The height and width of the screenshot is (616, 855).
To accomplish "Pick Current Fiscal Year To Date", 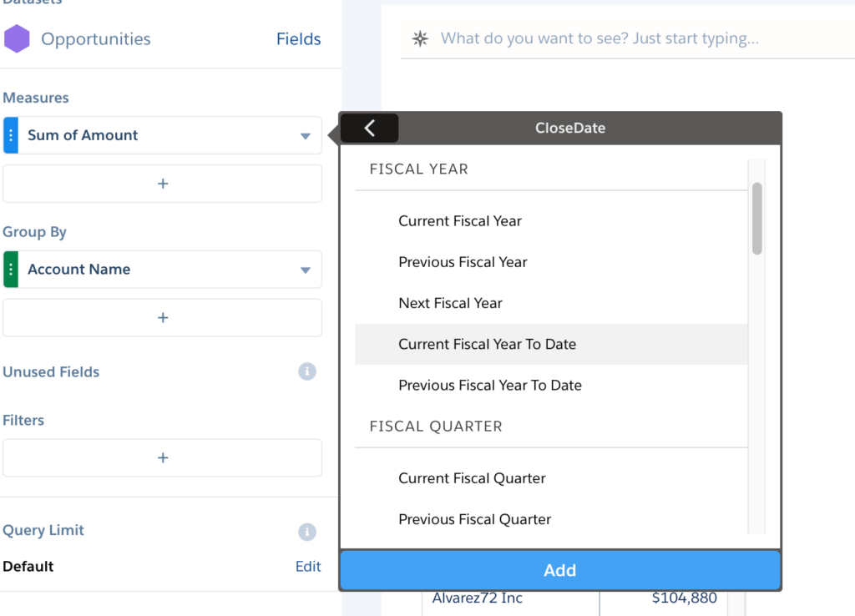I will coord(487,344).
